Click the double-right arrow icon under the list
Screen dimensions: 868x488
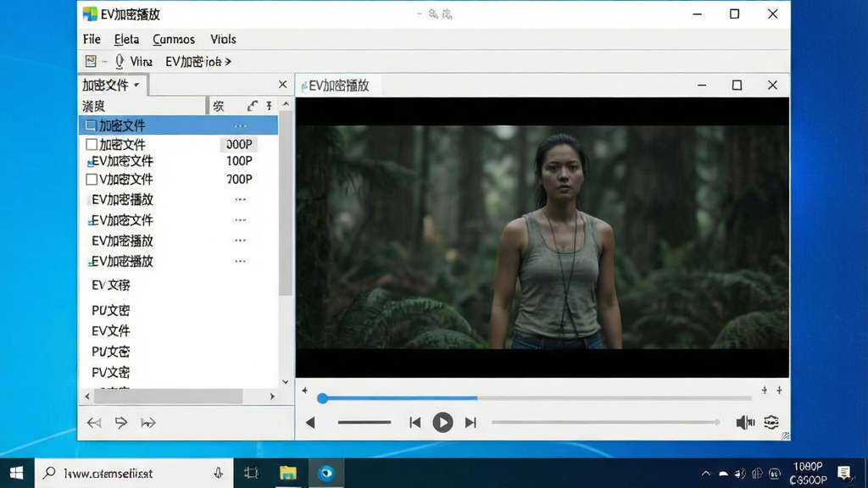[x=147, y=423]
